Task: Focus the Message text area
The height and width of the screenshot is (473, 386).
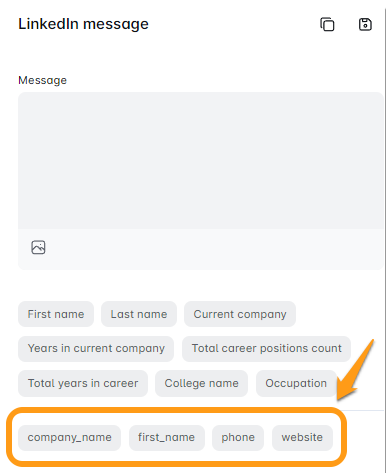Action: click(201, 160)
